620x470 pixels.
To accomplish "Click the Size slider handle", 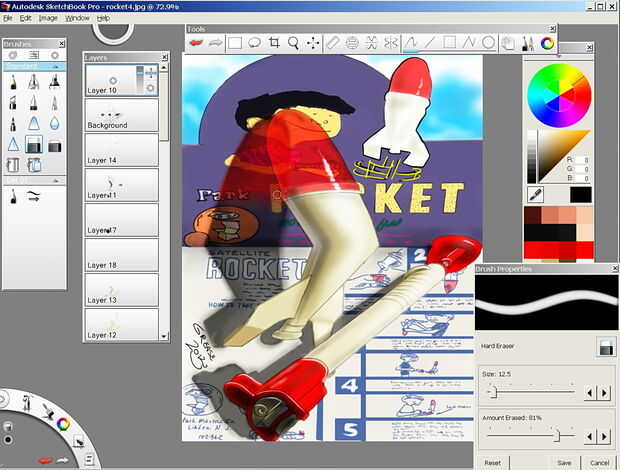I will tap(493, 392).
